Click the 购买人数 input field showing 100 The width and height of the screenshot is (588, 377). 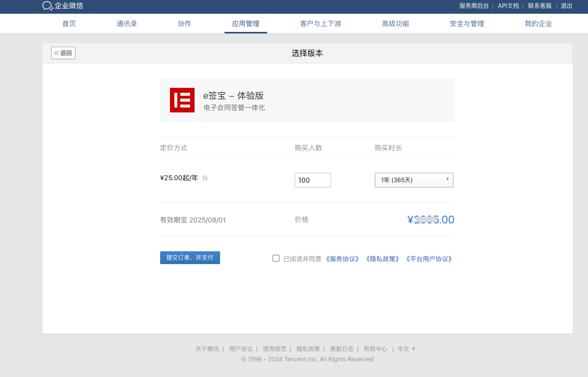click(x=313, y=180)
